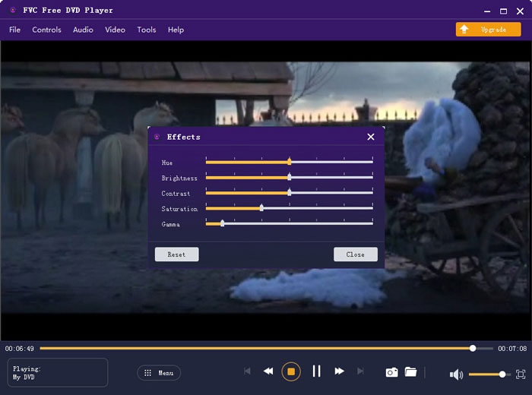Viewport: 532px width, 395px height.
Task: Minimize the player window
Action: click(487, 11)
